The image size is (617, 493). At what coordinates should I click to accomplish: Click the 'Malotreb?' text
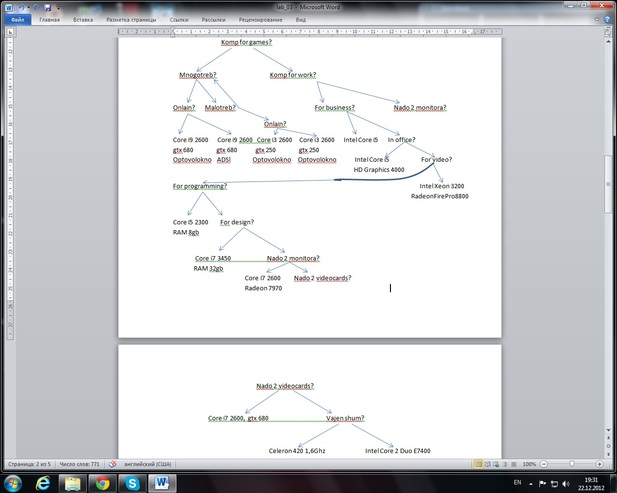[x=220, y=107]
